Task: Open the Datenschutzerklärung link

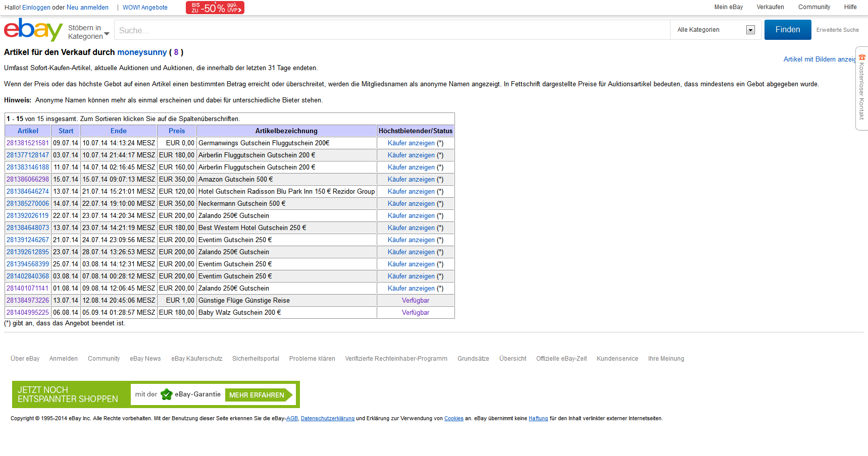Action: 328,419
